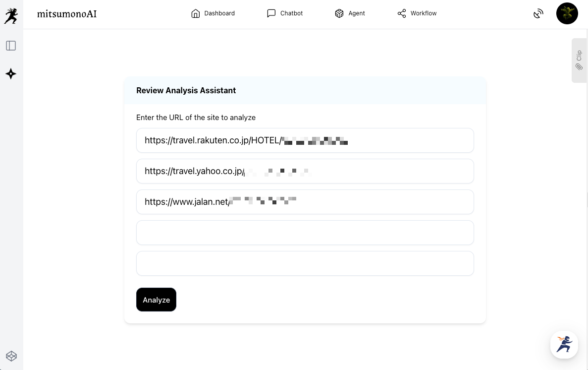Open the user profile avatar
Image resolution: width=588 pixels, height=370 pixels.
point(567,13)
